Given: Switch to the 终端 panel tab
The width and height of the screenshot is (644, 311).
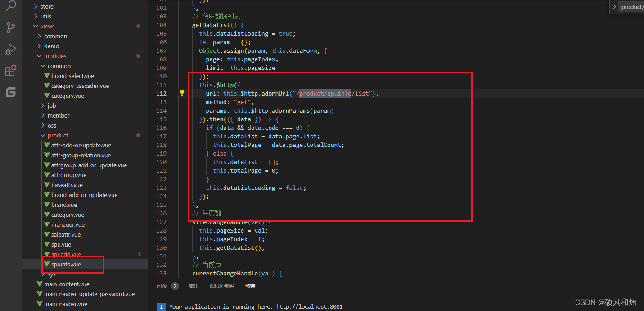Looking at the screenshot, I should pyautogui.click(x=250, y=286).
